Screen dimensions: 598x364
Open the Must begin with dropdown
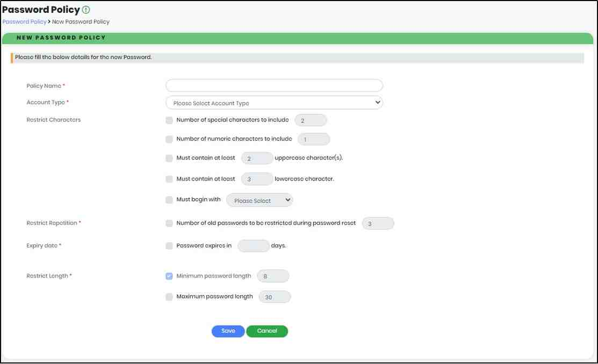(260, 200)
